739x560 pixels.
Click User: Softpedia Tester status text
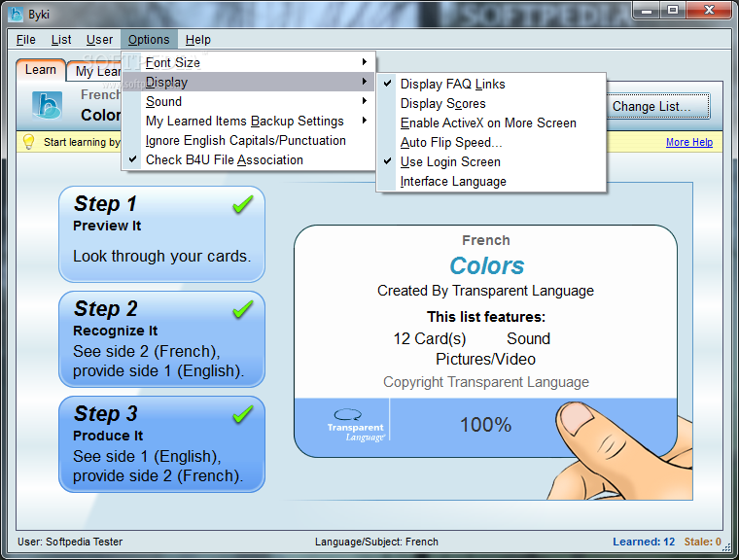click(x=70, y=542)
